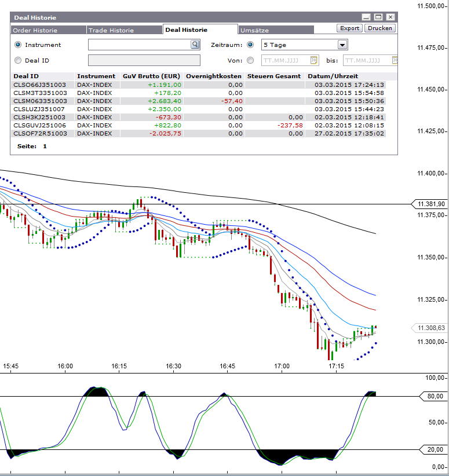This screenshot has height=476, width=449.
Task: Sort by GuV Brutto (EUR) column header
Action: tap(151, 76)
